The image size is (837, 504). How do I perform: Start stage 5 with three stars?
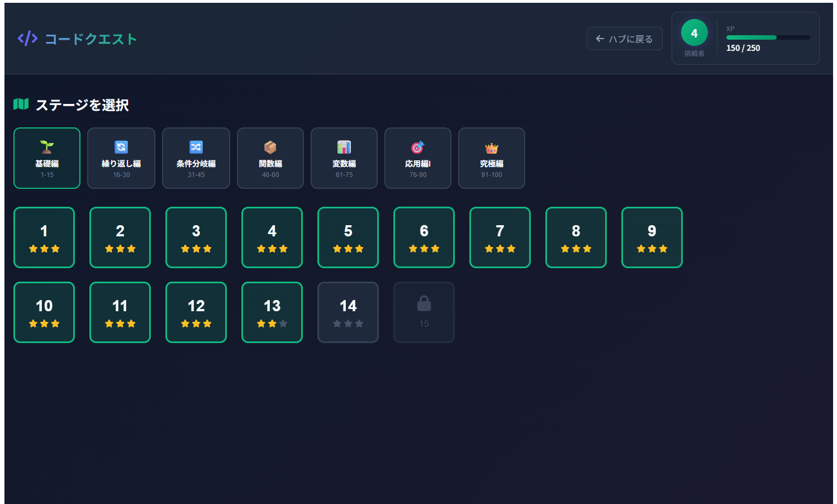[348, 237]
